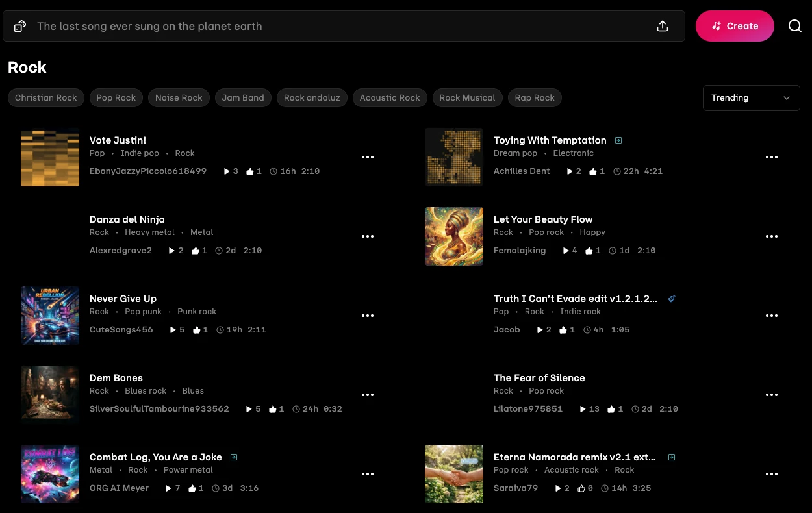The height and width of the screenshot is (513, 812).
Task: Select the Jam Band genre chip
Action: tap(243, 98)
